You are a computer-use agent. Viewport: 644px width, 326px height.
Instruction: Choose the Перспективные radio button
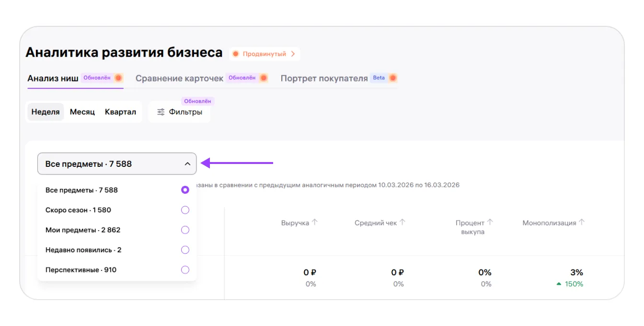click(x=185, y=270)
